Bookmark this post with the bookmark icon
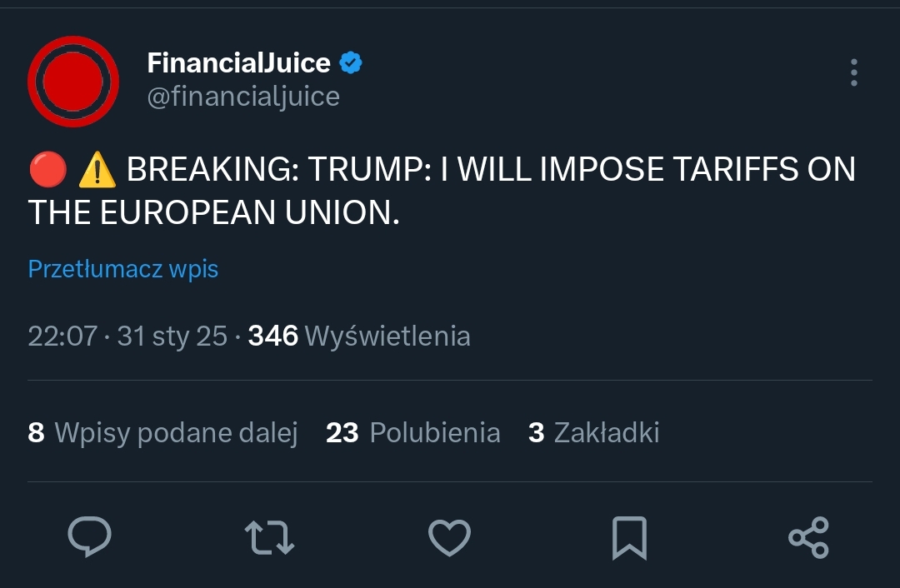Screen dimensions: 900x588 tap(629, 537)
